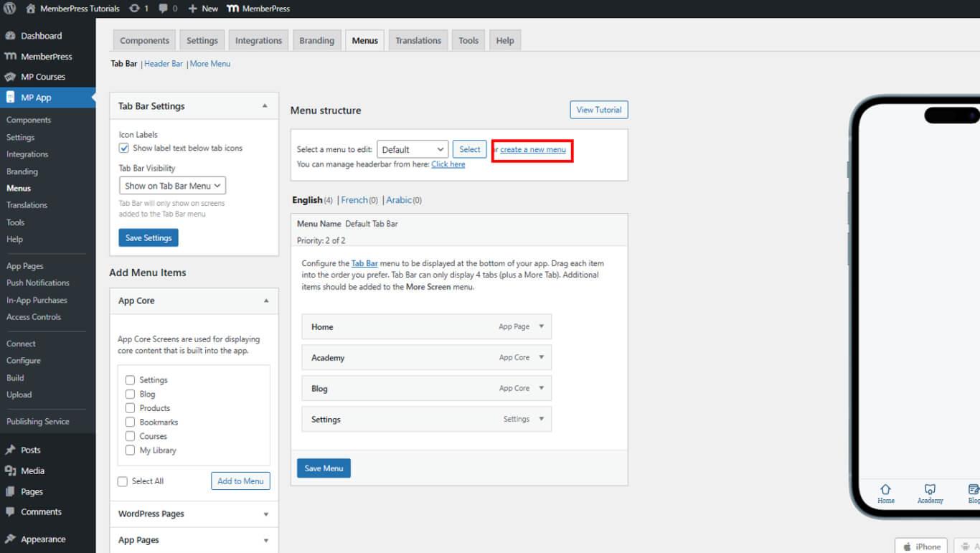Switch to the French language tab
The width and height of the screenshot is (980, 553).
pos(354,200)
